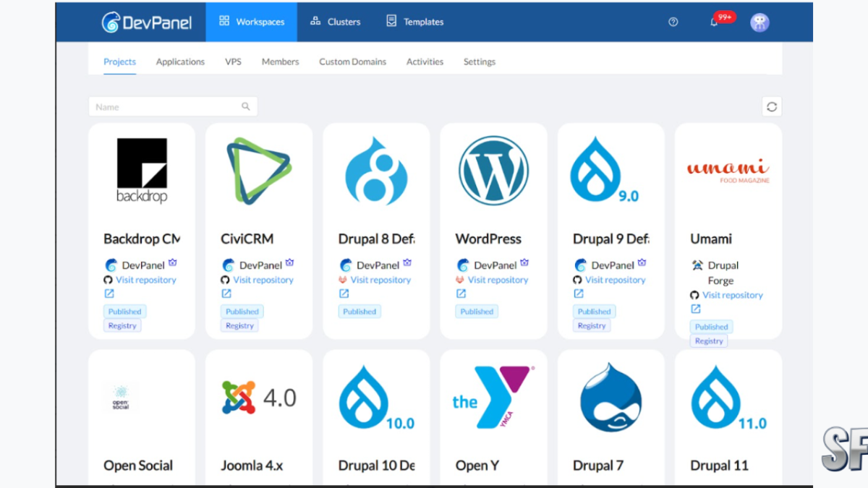Open the user avatar menu
Viewport: 868px width, 488px height.
click(758, 22)
